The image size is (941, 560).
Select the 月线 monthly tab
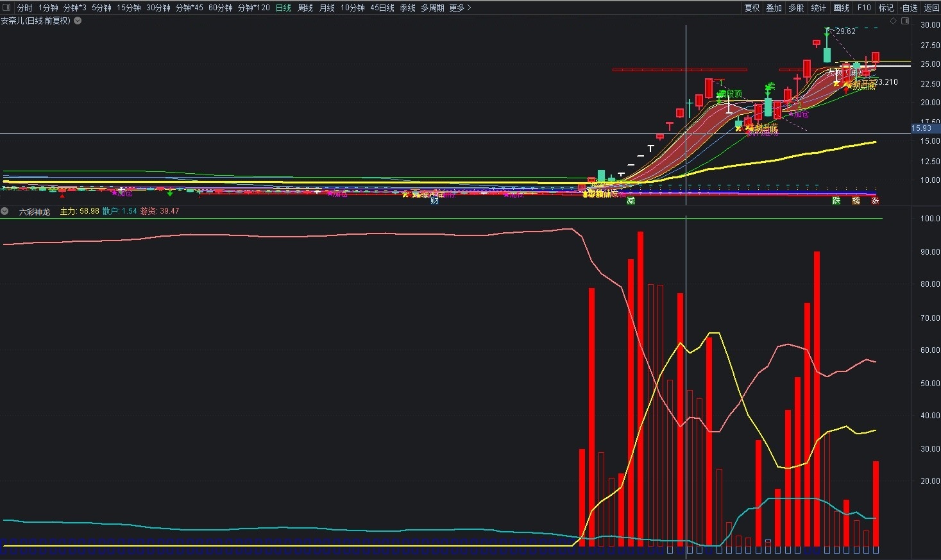(x=327, y=8)
